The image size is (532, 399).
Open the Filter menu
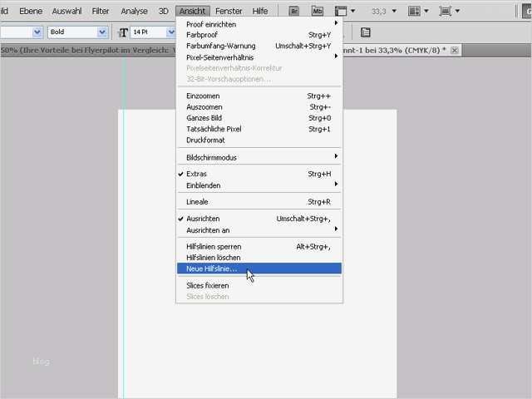click(101, 11)
